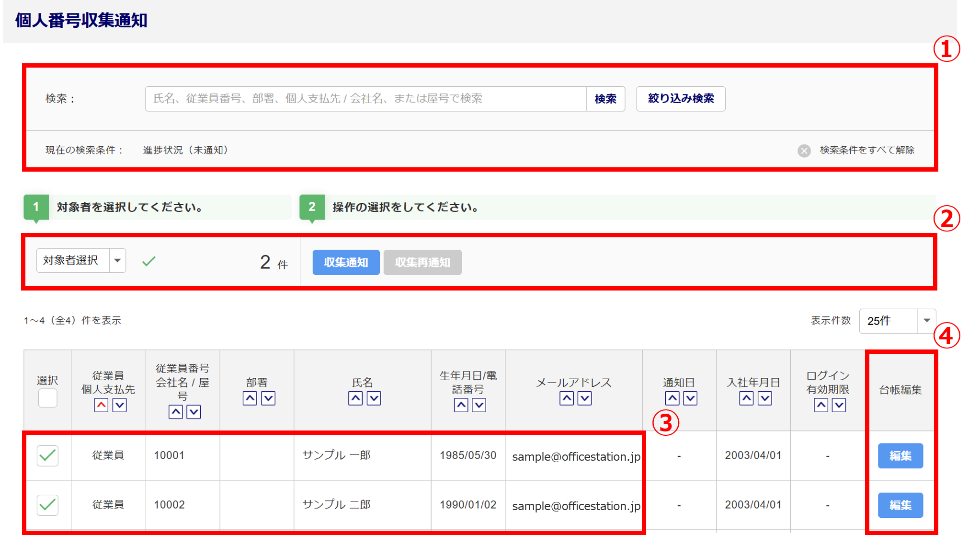Sort メールアドレス column ascending
This screenshot has height=535, width=980.
(x=566, y=398)
